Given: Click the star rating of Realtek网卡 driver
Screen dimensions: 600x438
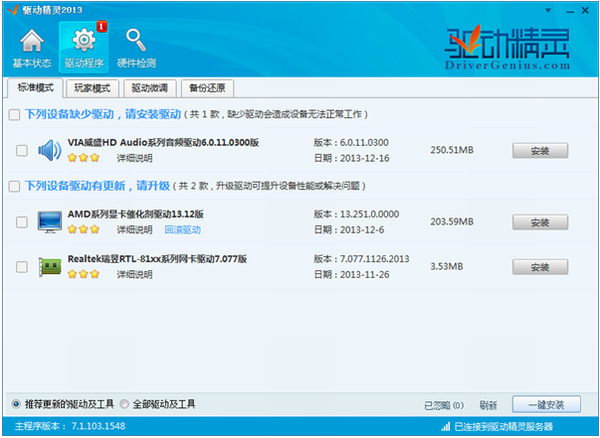Looking at the screenshot, I should (x=83, y=274).
